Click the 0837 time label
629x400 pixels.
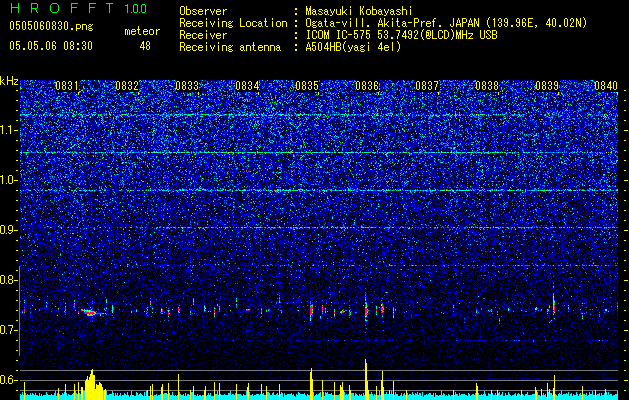point(427,86)
